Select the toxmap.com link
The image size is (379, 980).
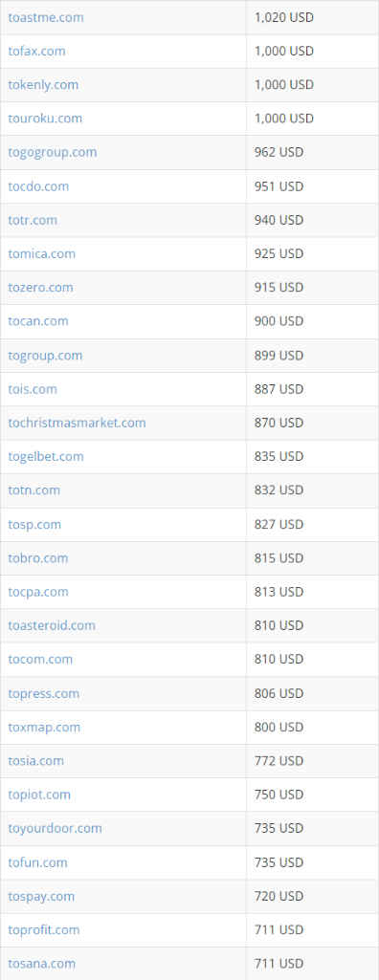[x=44, y=728]
